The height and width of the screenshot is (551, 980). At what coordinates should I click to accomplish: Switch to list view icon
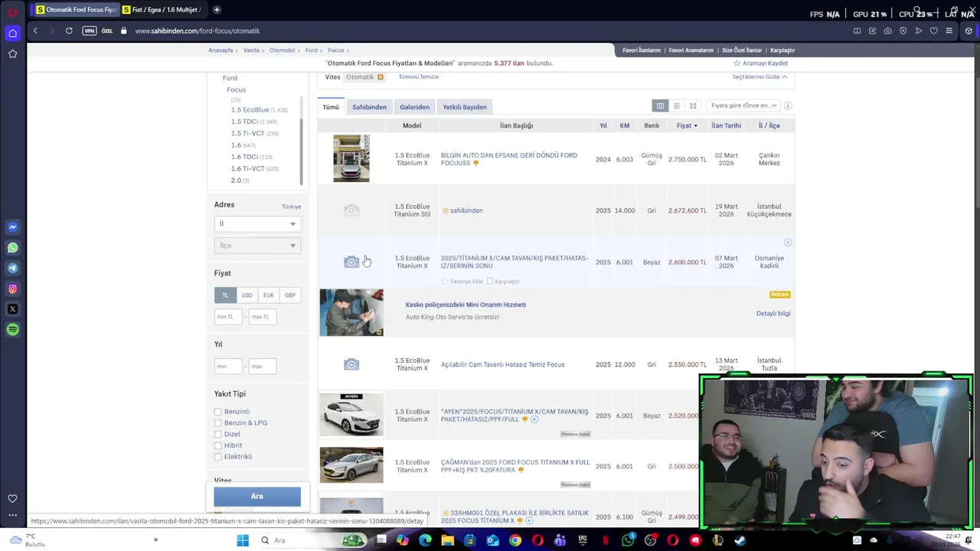(676, 106)
